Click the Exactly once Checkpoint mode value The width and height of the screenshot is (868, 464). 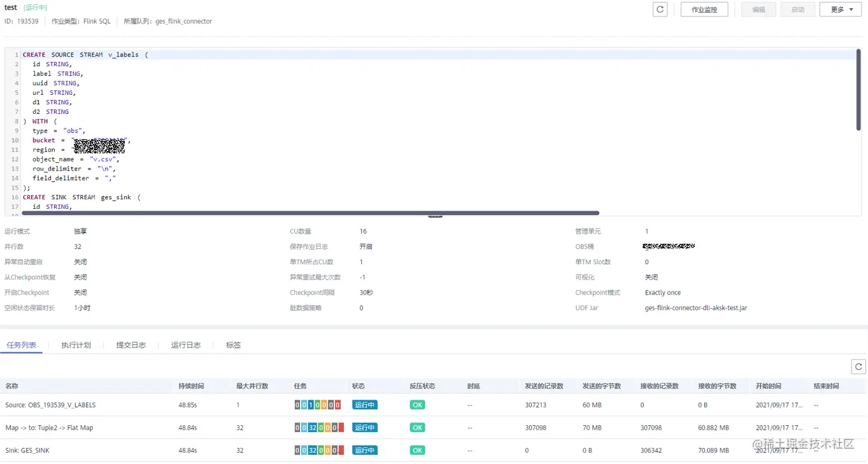[x=663, y=293]
